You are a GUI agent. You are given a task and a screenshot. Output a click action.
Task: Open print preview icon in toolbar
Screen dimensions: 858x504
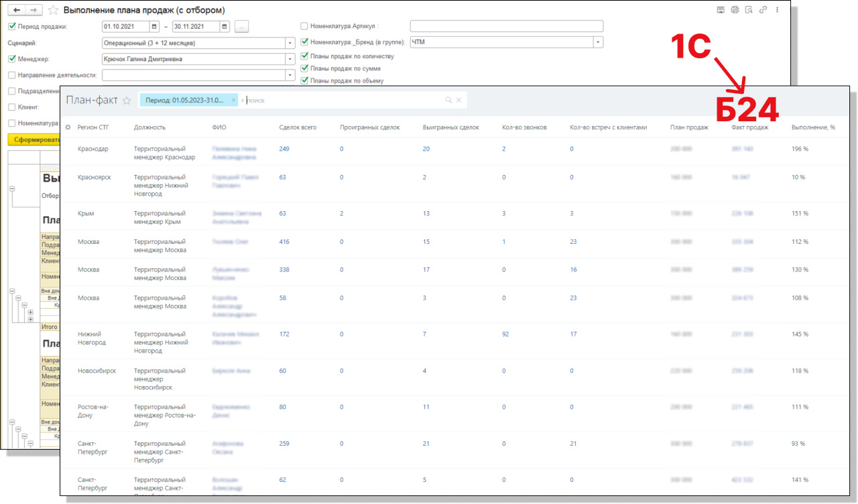coord(749,10)
